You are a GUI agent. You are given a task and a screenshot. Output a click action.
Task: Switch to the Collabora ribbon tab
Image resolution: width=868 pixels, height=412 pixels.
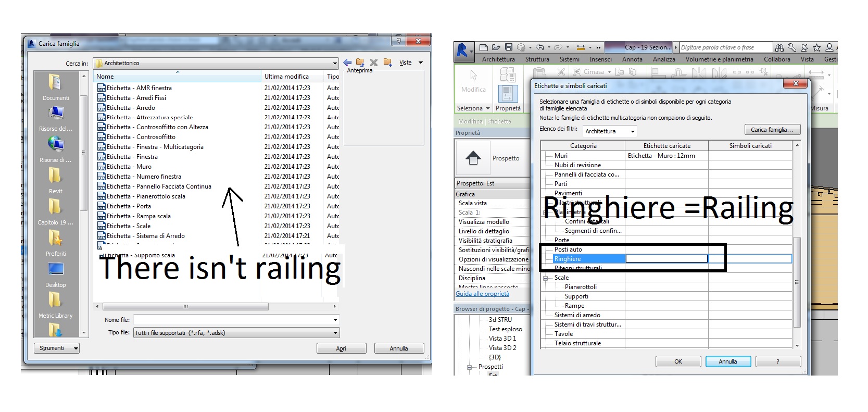coord(777,59)
